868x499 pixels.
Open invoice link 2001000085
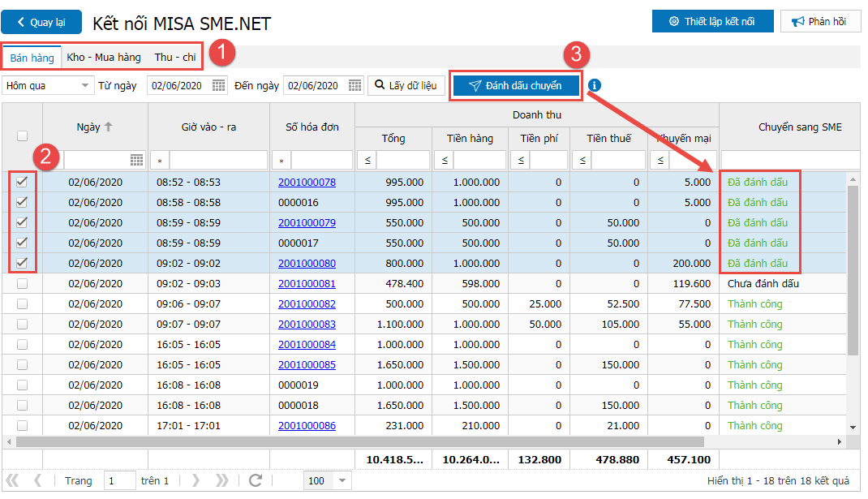point(307,364)
